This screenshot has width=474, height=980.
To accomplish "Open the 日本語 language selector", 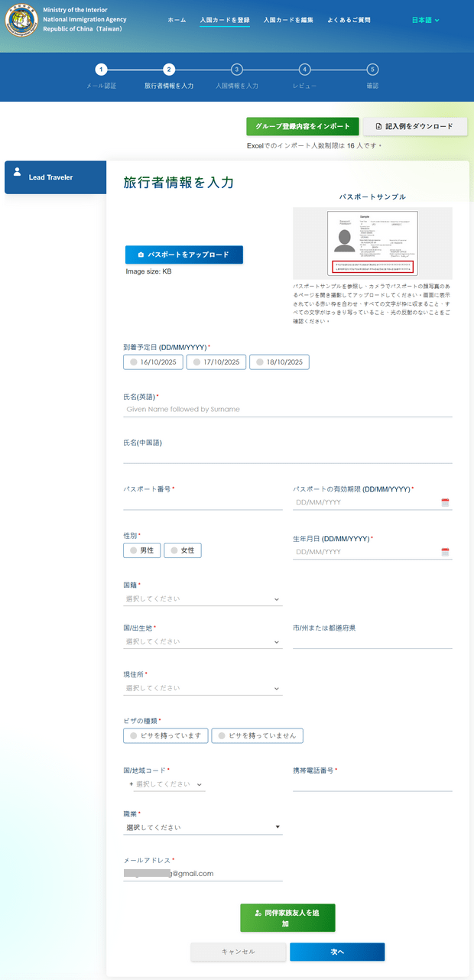I will tap(425, 20).
